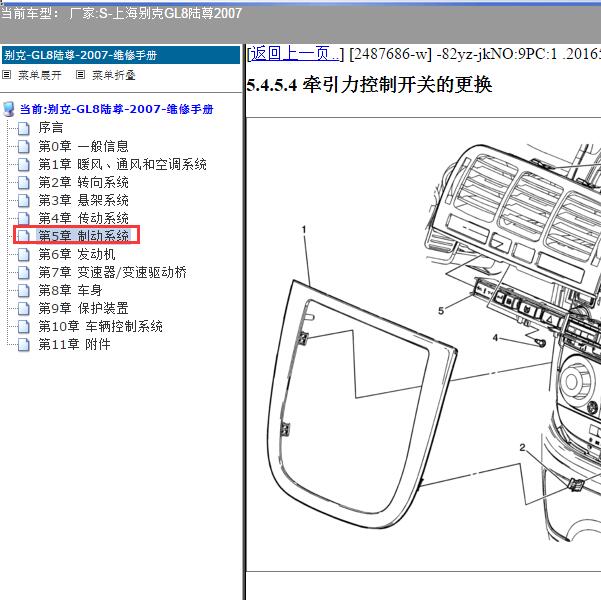Click page icon next to 序言
This screenshot has width=601, height=600.
(x=24, y=128)
